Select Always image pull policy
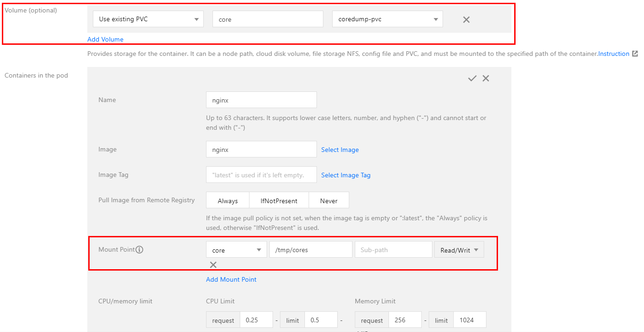Image resolution: width=644 pixels, height=332 pixels. [x=228, y=201]
